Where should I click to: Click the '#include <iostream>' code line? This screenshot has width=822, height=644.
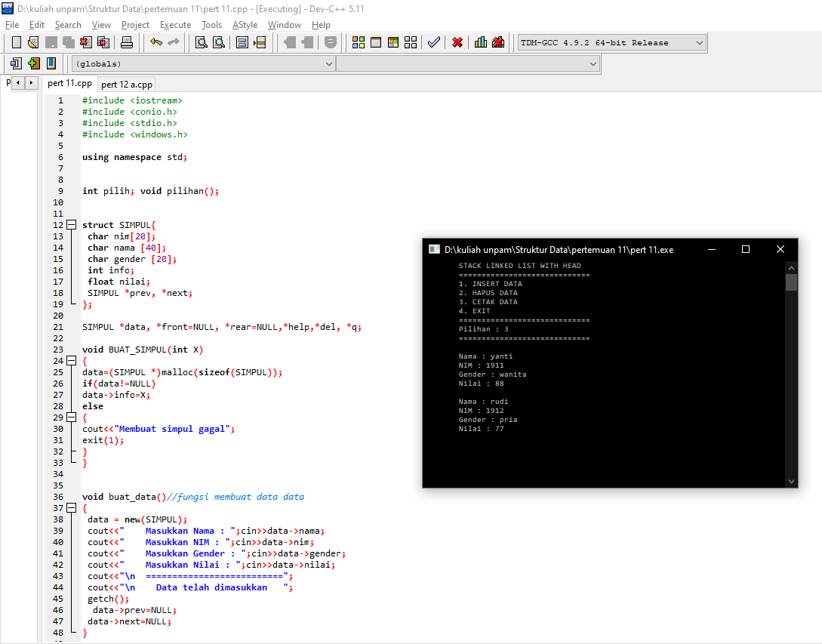[132, 100]
